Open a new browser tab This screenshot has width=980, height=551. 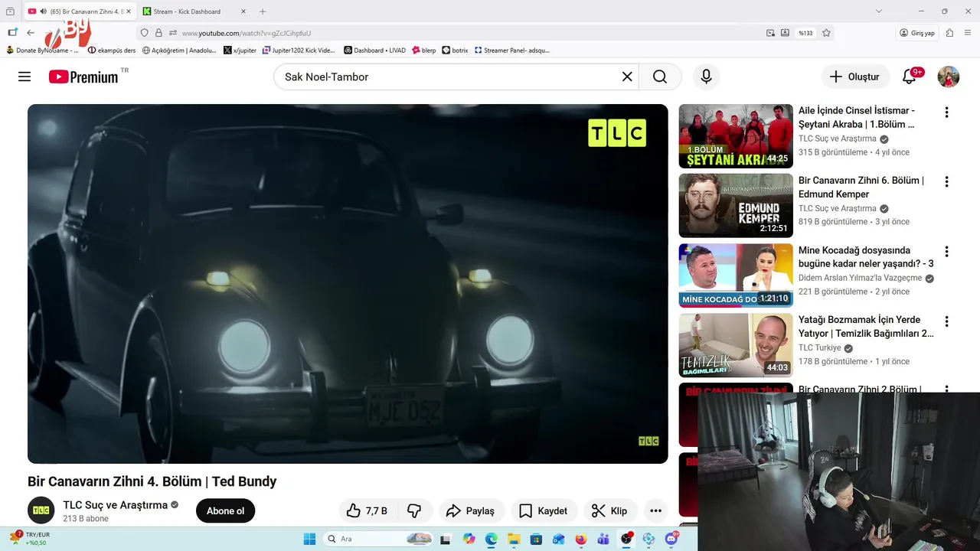[x=263, y=11]
